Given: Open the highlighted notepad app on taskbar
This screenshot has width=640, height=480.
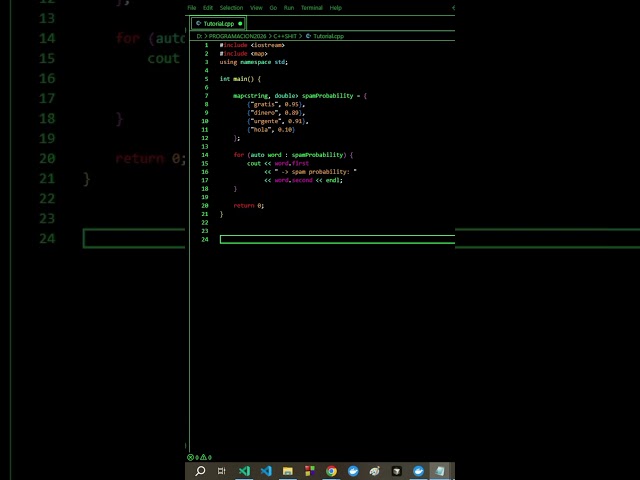Looking at the screenshot, I should (x=440, y=471).
